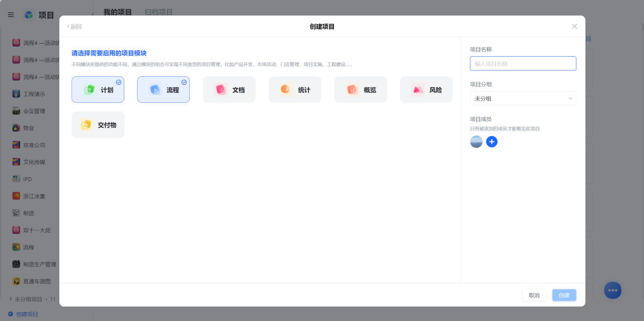Screen dimensions: 644x321
Task: Enable the 统计 module card
Action: tap(295, 90)
